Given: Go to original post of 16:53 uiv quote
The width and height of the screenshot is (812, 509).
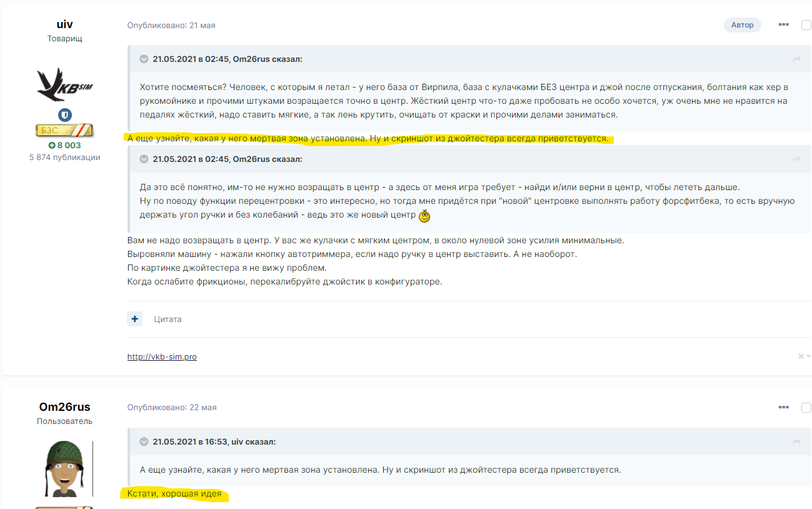Looking at the screenshot, I should 797,441.
